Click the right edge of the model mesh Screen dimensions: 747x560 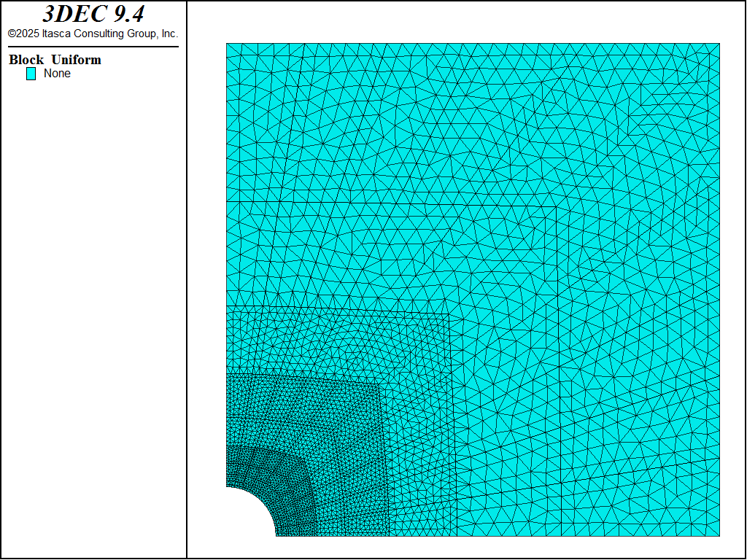pos(719,292)
